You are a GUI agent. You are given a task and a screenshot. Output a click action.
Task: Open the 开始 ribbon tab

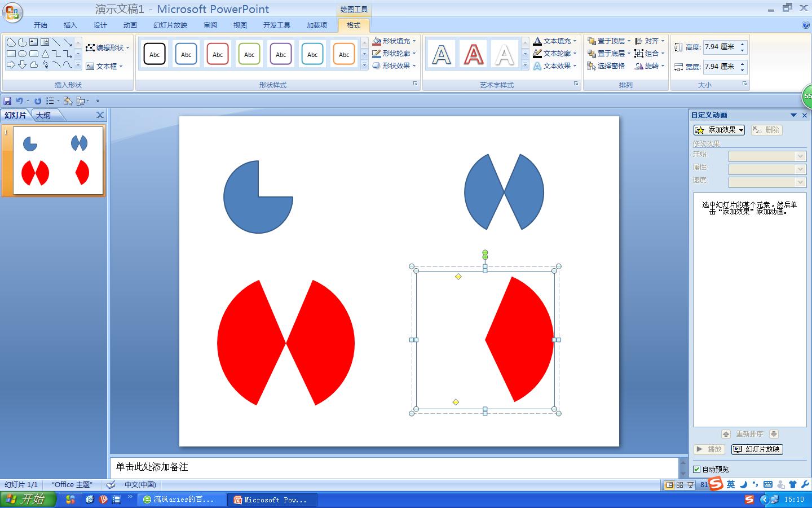(41, 25)
